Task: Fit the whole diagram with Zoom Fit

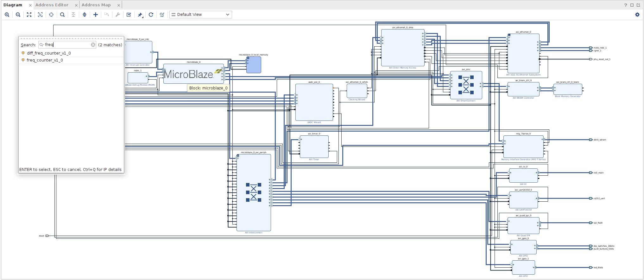Action: pos(29,15)
